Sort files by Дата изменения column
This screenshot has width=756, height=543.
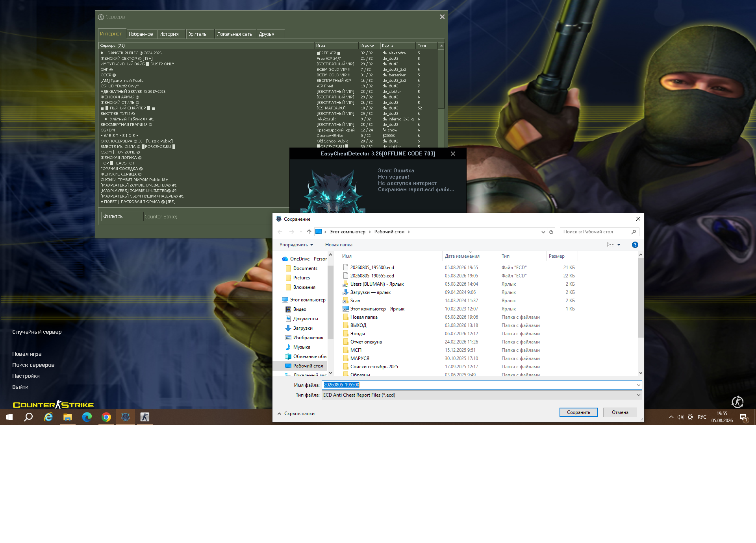pos(470,256)
